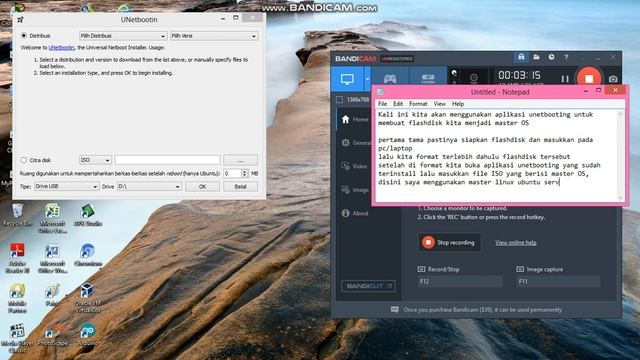Open Bandicam help question mark icon
640x360 pixels.
(x=566, y=57)
